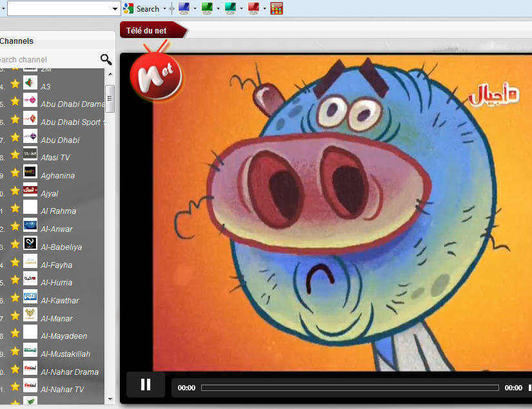Image resolution: width=532 pixels, height=409 pixels.
Task: Click the Al-Hurria channel logo
Action: pos(30,279)
